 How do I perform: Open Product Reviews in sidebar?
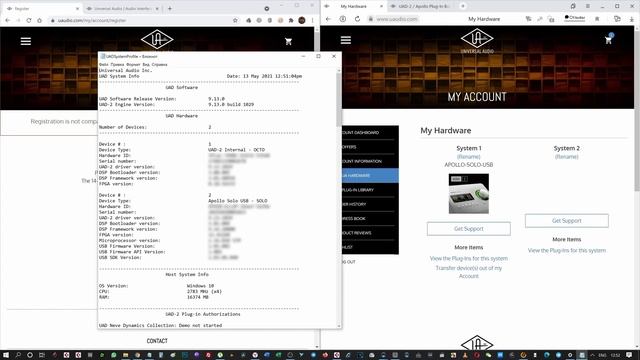click(x=369, y=233)
